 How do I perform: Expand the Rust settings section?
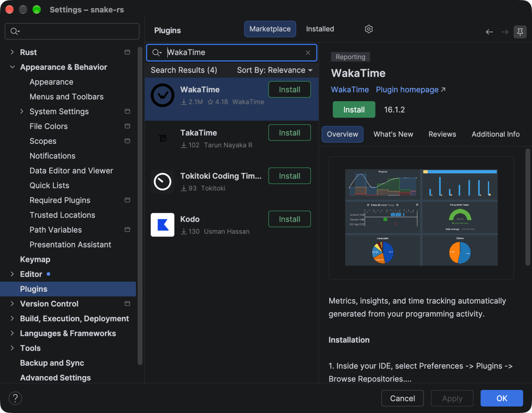click(x=12, y=52)
